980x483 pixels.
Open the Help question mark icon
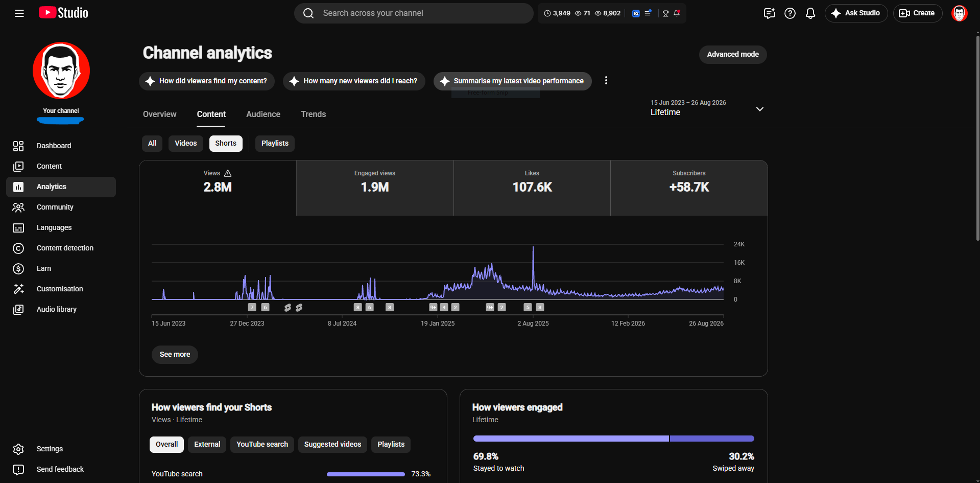click(x=790, y=13)
